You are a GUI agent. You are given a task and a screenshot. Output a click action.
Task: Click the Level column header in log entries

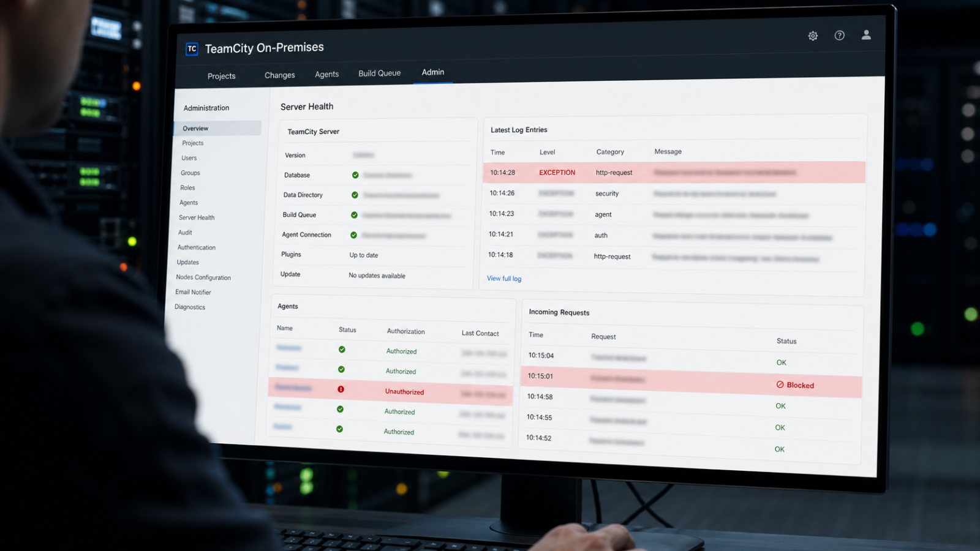point(547,152)
